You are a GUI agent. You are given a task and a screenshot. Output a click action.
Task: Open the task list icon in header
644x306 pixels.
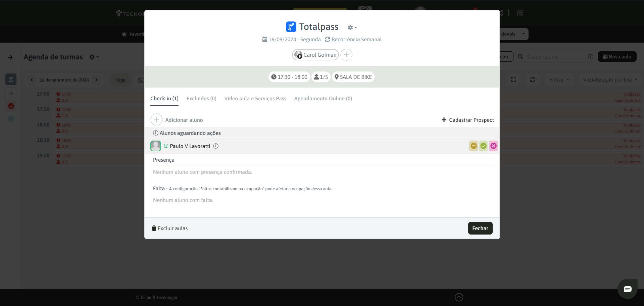(520, 13)
